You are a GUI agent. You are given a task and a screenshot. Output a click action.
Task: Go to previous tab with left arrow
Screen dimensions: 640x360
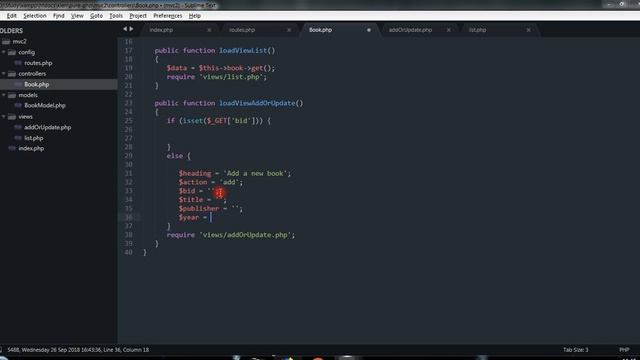[x=125, y=29]
